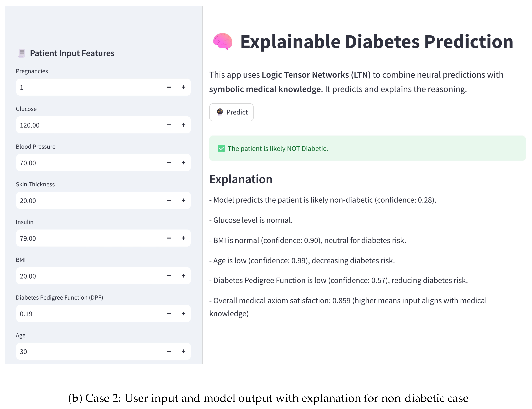Decrease the Pregnancies value with minus
Image resolution: width=532 pixels, height=409 pixels.
(169, 87)
